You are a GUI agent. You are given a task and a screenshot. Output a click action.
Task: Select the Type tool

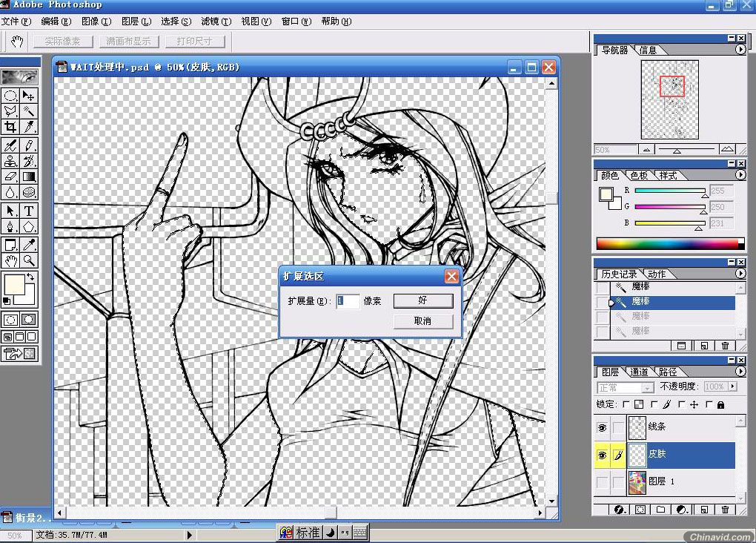point(29,211)
